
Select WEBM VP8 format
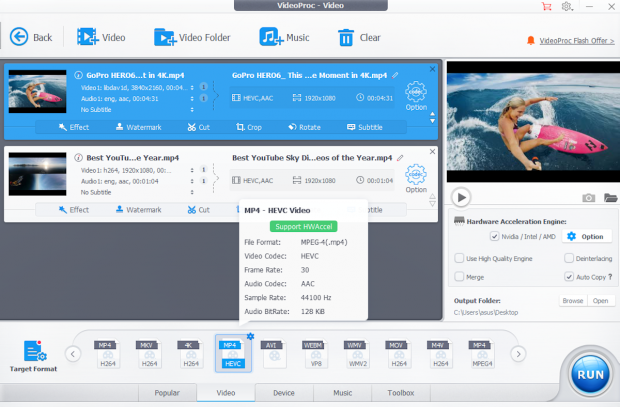pyautogui.click(x=316, y=353)
